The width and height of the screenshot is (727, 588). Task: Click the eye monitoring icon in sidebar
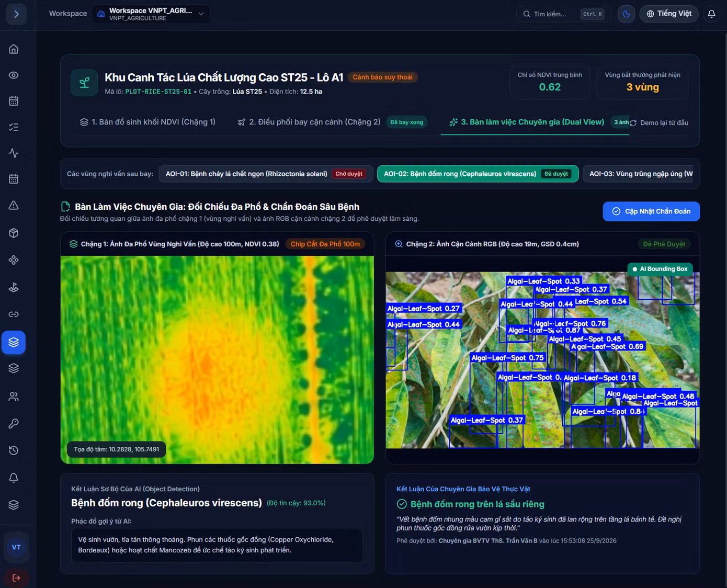14,75
